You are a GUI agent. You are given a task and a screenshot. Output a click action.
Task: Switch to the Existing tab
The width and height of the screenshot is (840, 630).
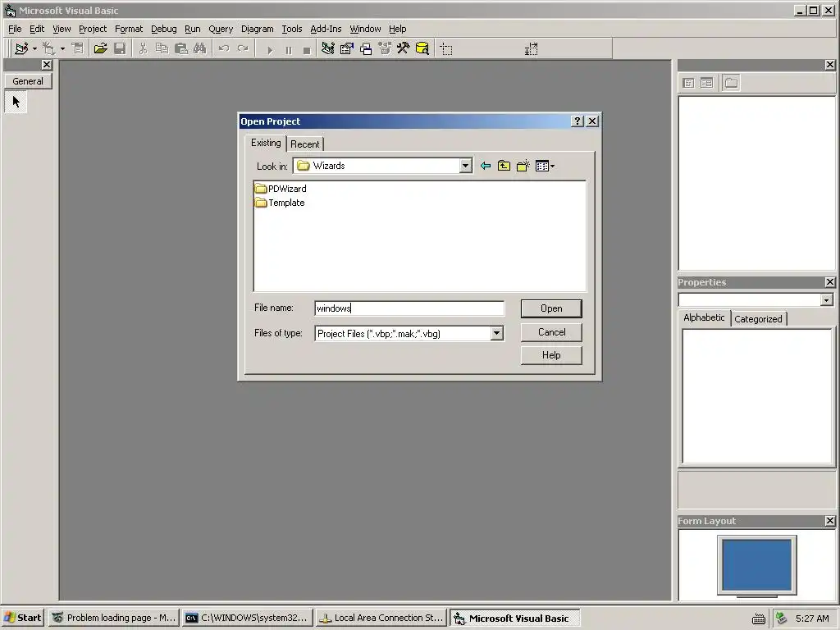(x=266, y=143)
